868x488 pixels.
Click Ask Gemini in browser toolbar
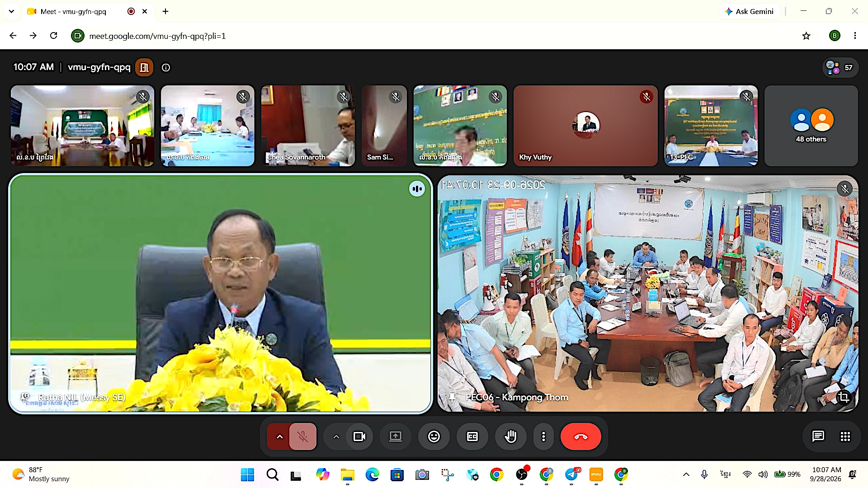(x=749, y=11)
